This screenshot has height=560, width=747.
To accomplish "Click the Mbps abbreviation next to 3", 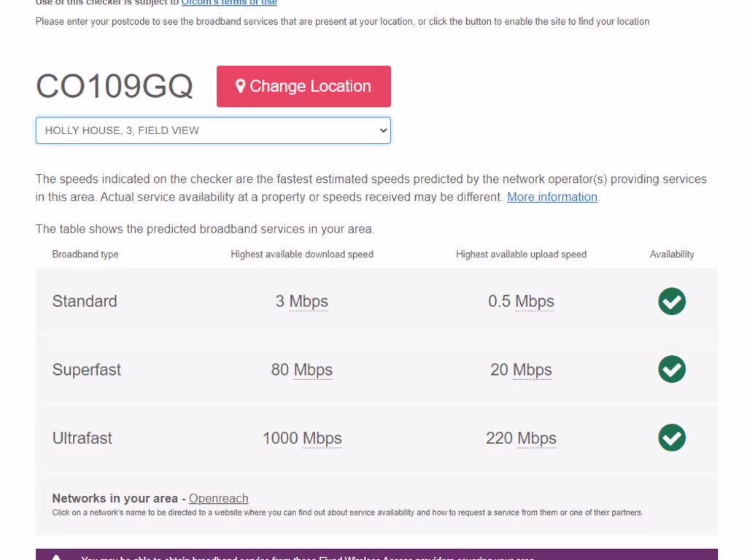I will point(309,301).
